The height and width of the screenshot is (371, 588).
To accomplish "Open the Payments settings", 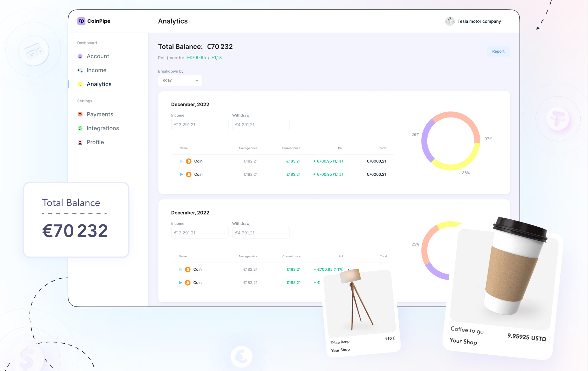I will point(100,114).
